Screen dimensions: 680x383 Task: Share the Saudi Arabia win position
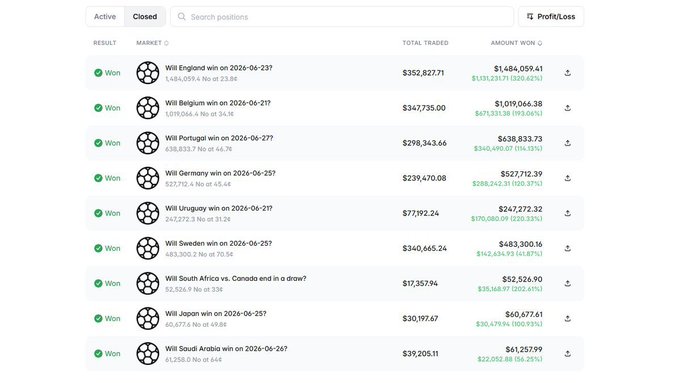pyautogui.click(x=568, y=354)
